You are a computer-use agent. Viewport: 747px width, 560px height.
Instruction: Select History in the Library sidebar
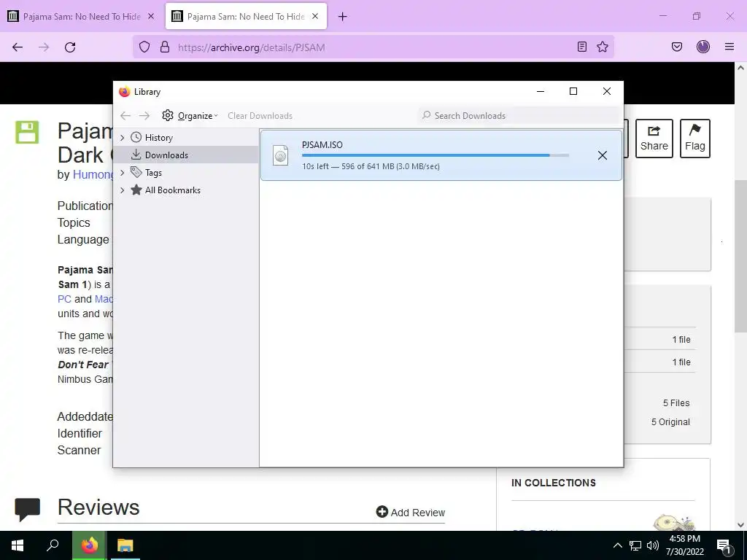158,138
